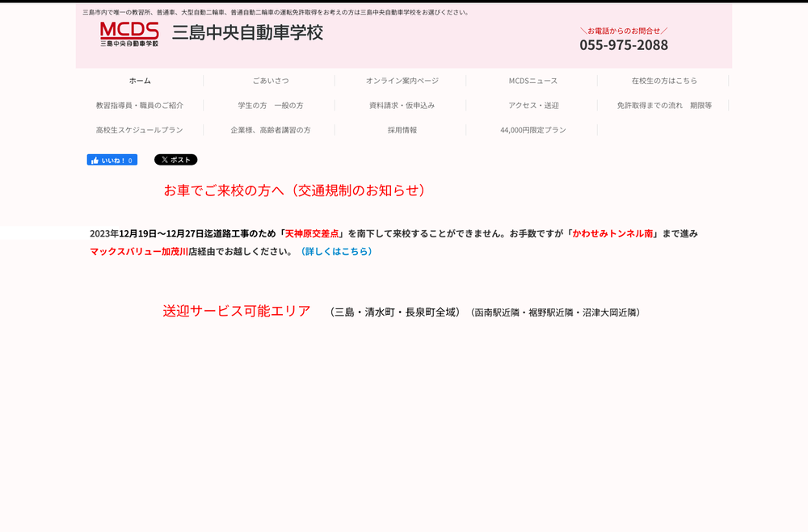This screenshot has width=808, height=532.
Task: Select the MCDSニュース menu item
Action: pyautogui.click(x=532, y=81)
